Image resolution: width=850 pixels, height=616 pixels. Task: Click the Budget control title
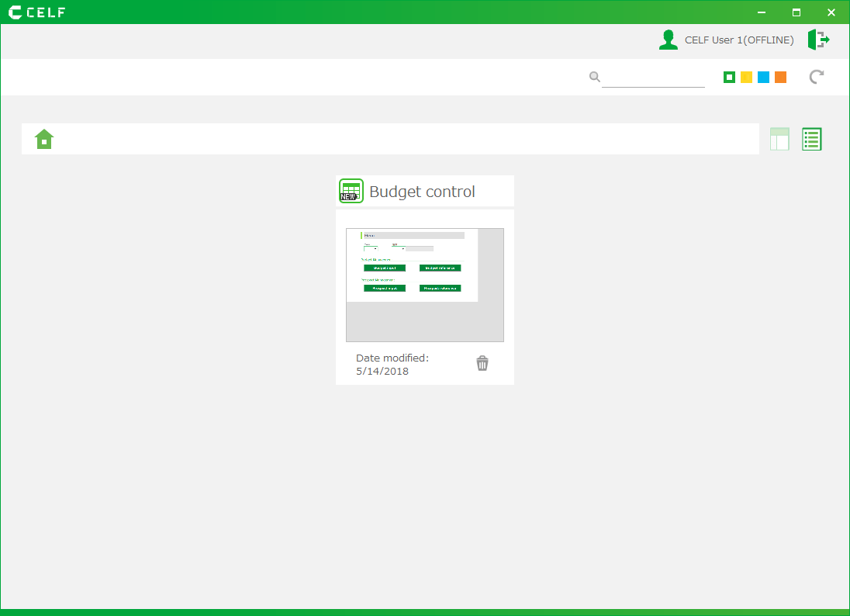tap(422, 192)
